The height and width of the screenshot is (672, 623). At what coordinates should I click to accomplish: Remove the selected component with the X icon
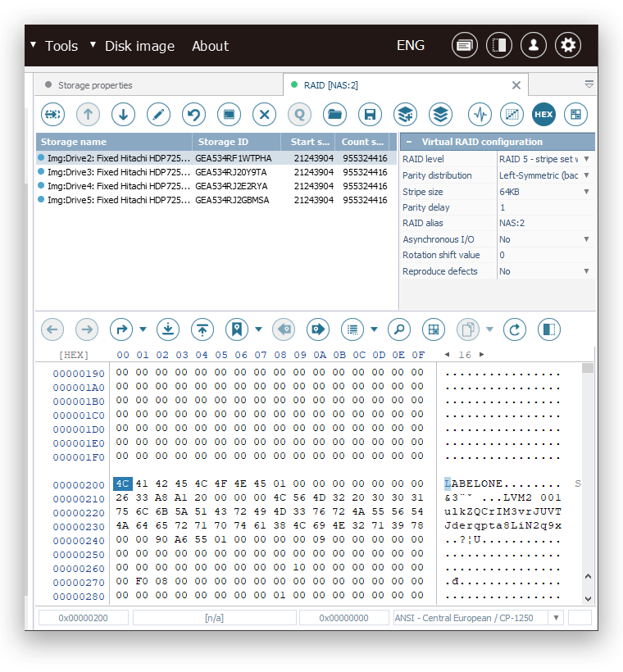(264, 115)
